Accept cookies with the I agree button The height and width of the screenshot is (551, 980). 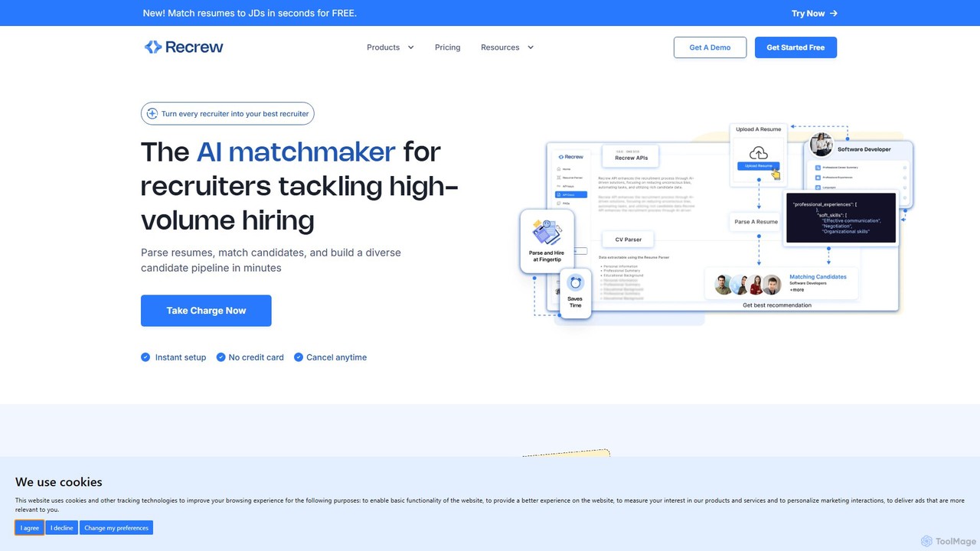point(30,528)
